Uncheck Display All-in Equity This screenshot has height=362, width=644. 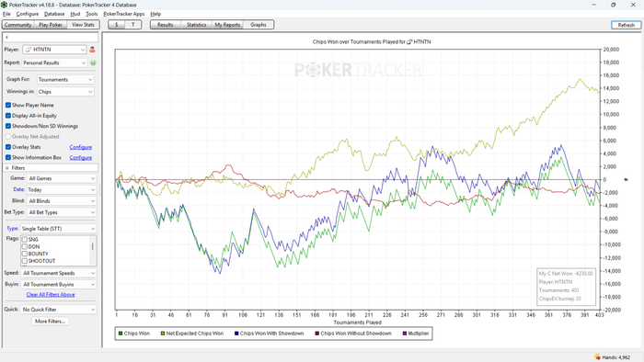[x=8, y=116]
